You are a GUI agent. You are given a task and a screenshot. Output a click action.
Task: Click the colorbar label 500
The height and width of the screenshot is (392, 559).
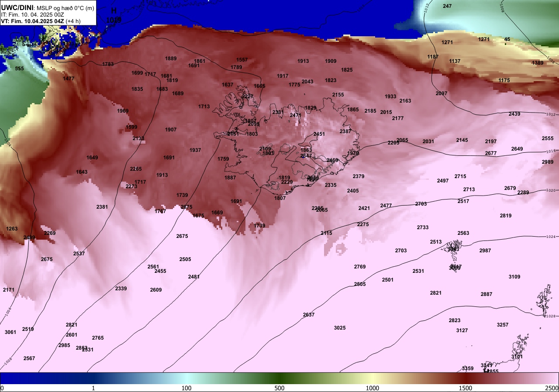279,388
